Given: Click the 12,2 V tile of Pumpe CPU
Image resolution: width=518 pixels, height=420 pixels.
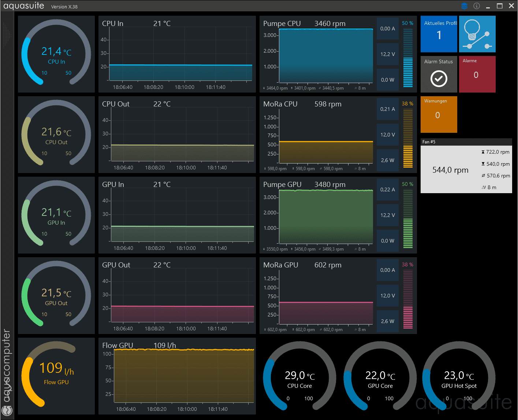Looking at the screenshot, I should (x=388, y=54).
